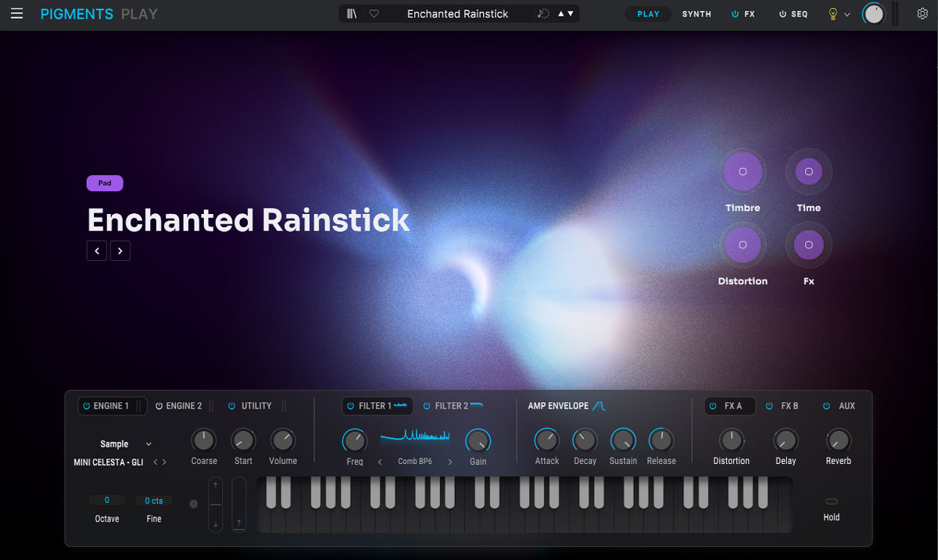Screen dimensions: 938x560
Task: Open the Sample engine type dropdown
Action: (125, 444)
